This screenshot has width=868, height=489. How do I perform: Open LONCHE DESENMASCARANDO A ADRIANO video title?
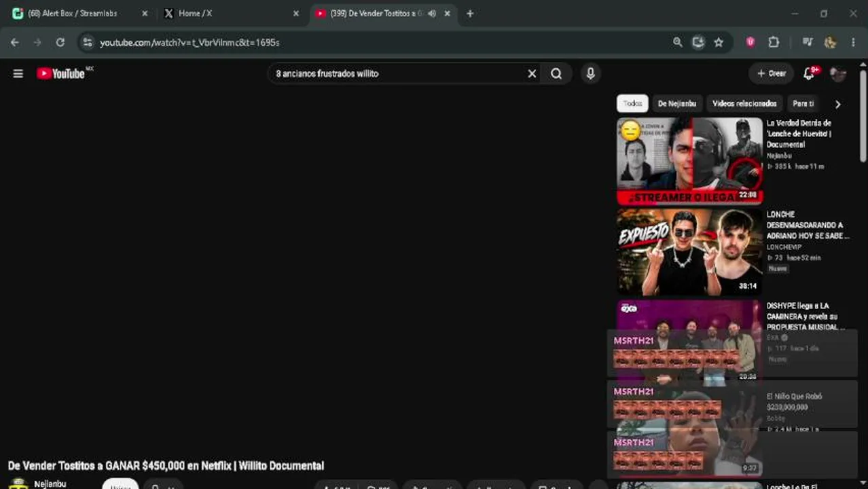click(808, 225)
